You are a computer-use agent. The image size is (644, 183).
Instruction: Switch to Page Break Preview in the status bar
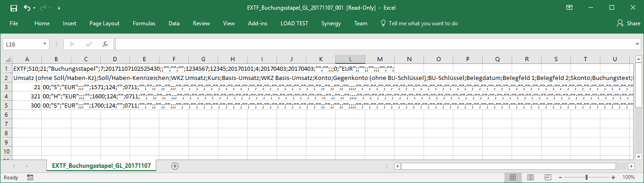548,177
